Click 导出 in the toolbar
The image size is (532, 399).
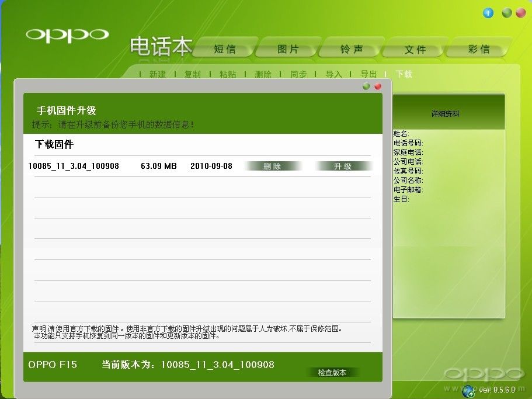[369, 74]
